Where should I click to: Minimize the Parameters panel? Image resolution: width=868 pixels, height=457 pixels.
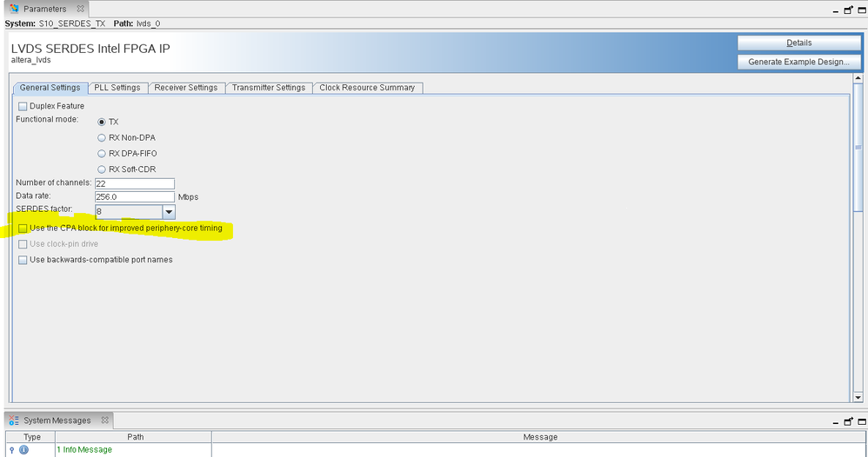click(x=836, y=11)
